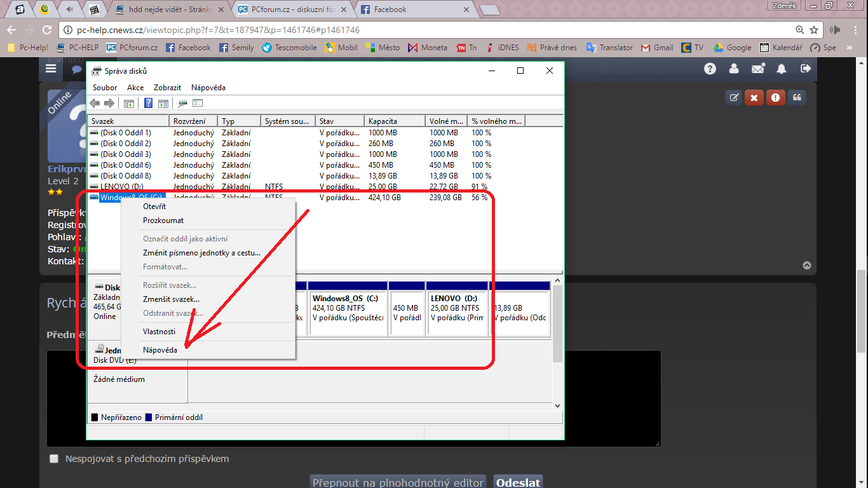868x488 pixels.
Task: Open the Zobrazit menu
Action: pyautogui.click(x=167, y=88)
